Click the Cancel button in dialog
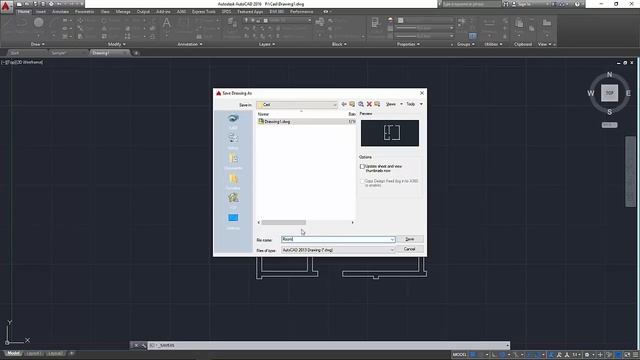The width and height of the screenshot is (640, 360). tap(410, 249)
